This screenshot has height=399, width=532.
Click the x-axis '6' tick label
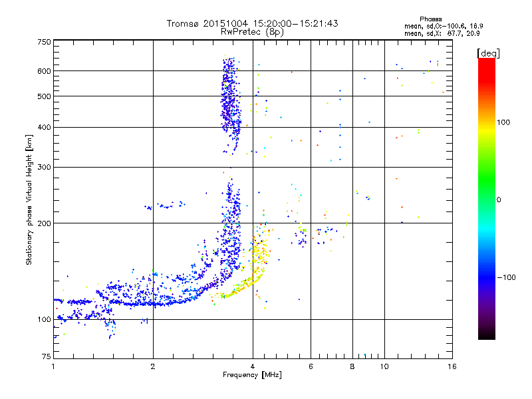(311, 366)
